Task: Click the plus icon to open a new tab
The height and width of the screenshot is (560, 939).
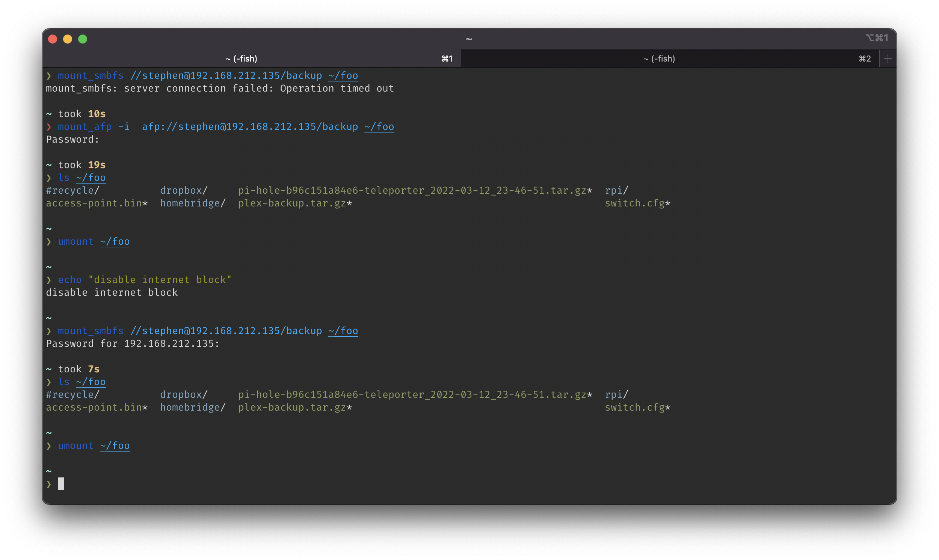Action: (888, 59)
